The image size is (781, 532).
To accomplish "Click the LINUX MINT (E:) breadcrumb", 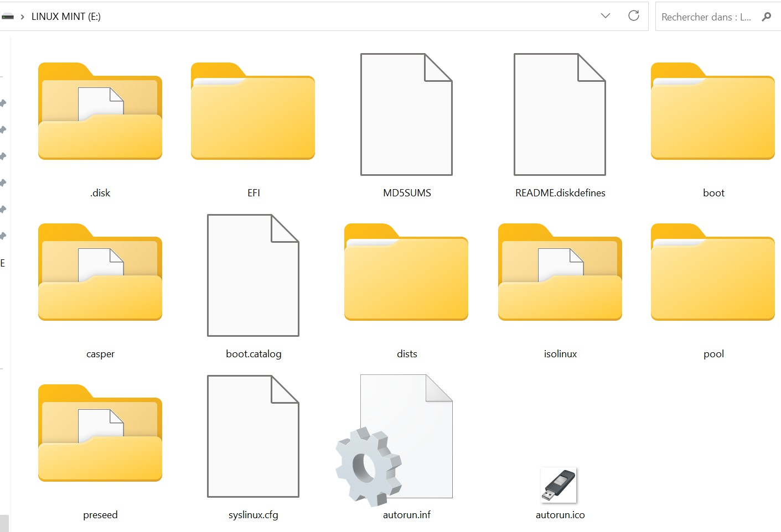I will [66, 17].
